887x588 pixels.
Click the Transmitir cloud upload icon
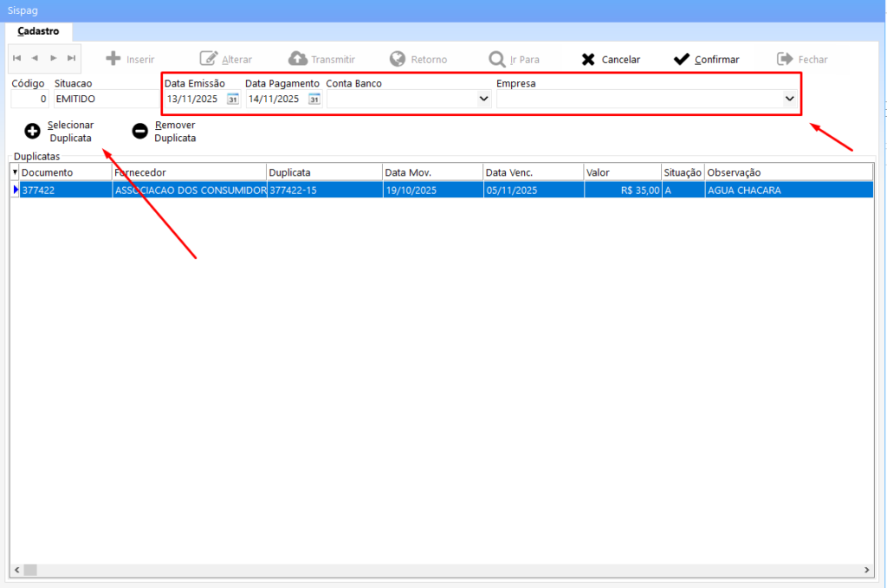tap(298, 59)
